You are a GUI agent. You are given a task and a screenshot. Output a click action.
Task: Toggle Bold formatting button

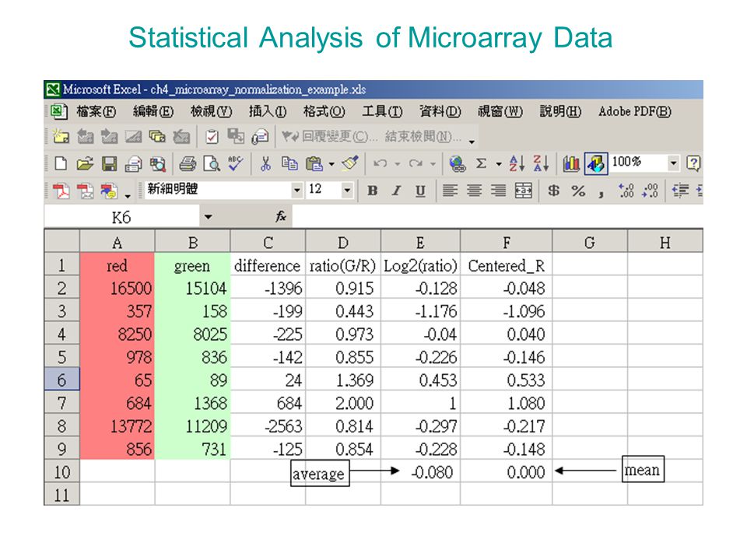point(373,191)
